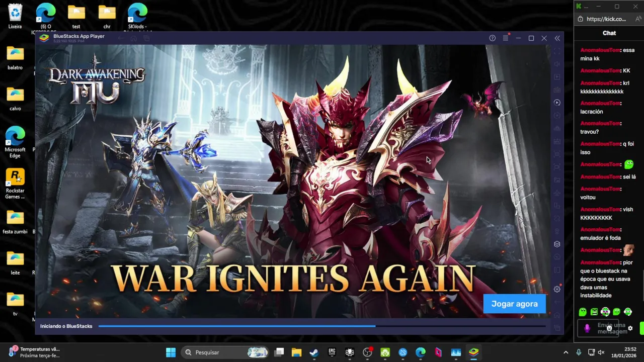The image size is (644, 362).
Task: Open the Windows Start menu
Action: click(171, 352)
